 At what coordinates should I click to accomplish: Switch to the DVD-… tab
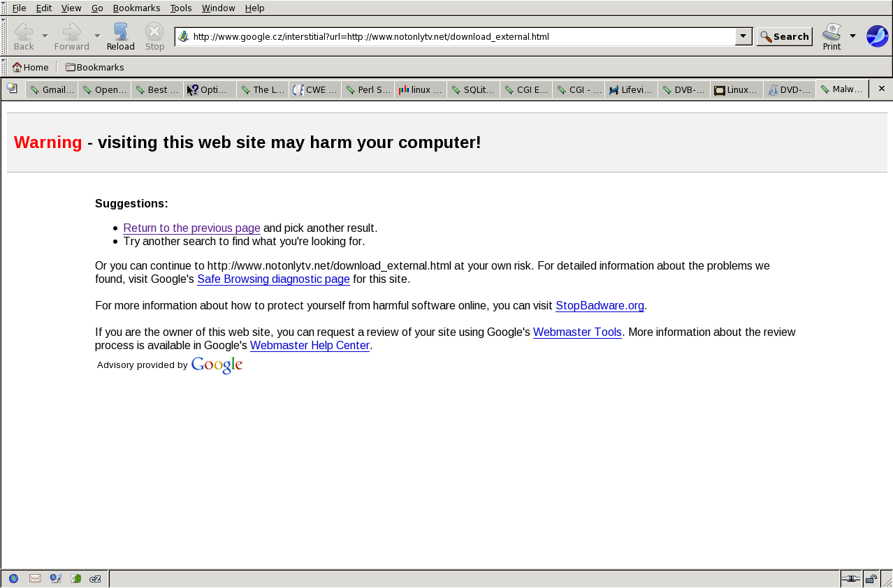click(x=790, y=89)
